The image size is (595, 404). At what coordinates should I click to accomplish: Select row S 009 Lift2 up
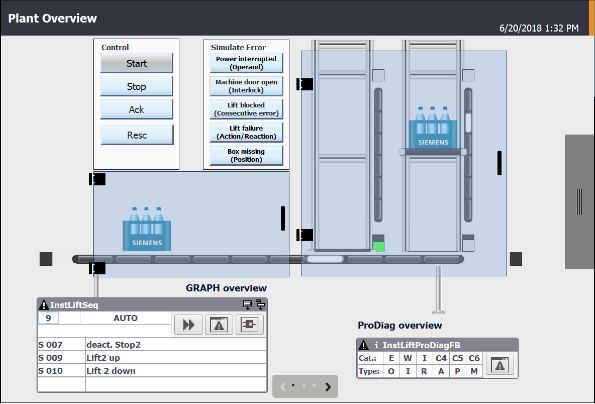click(x=152, y=358)
